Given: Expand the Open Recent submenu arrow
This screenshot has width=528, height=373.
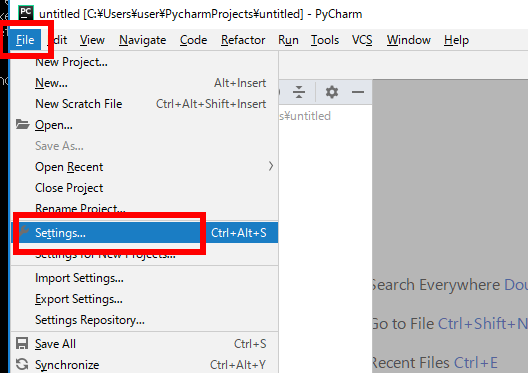Looking at the screenshot, I should click(x=271, y=166).
